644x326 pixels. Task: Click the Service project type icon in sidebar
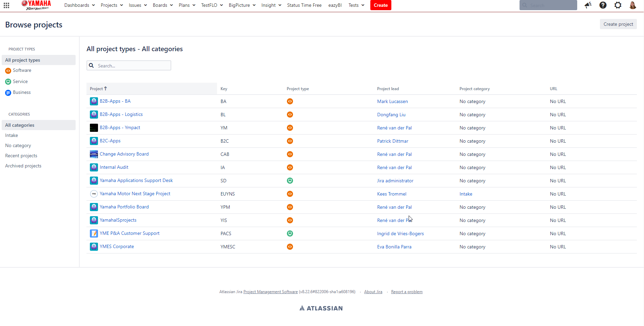click(x=8, y=82)
